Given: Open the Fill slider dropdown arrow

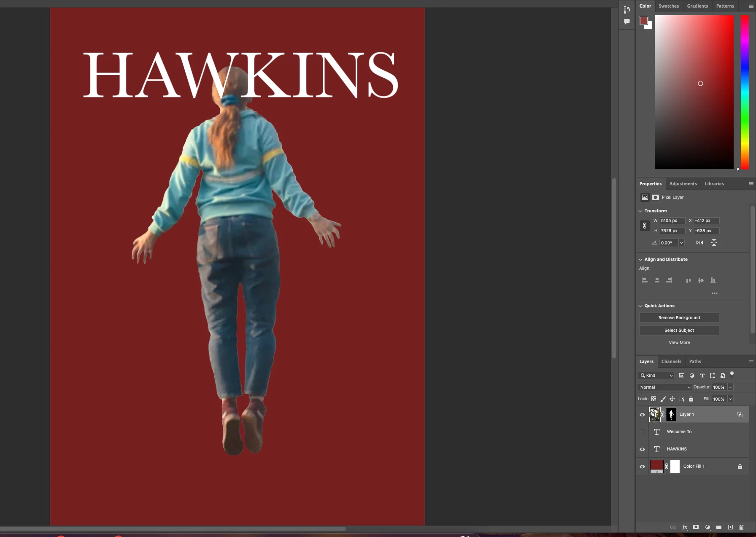Looking at the screenshot, I should 731,399.
